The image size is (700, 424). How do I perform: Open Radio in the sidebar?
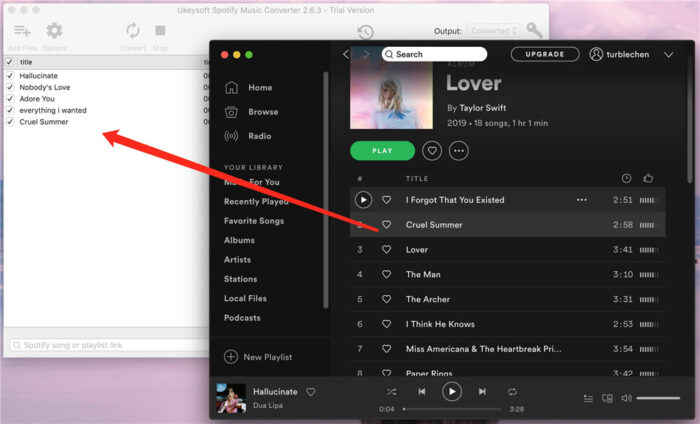tap(259, 136)
